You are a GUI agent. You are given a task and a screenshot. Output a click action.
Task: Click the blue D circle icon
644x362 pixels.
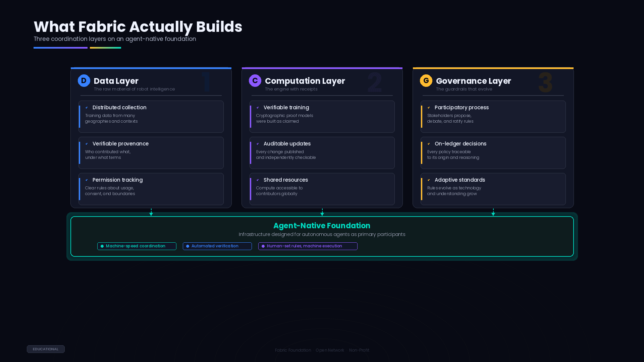click(x=84, y=81)
